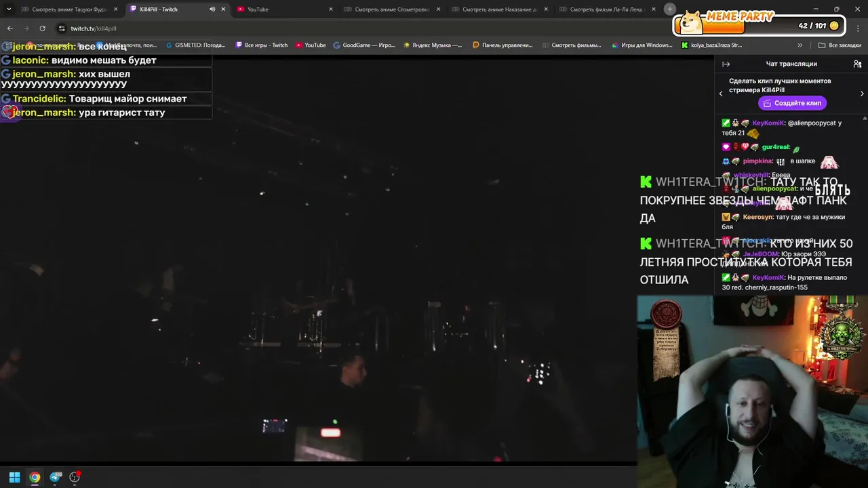The width and height of the screenshot is (868, 488).
Task: Open the Яндекс Музыка bookmark
Action: coord(433,45)
